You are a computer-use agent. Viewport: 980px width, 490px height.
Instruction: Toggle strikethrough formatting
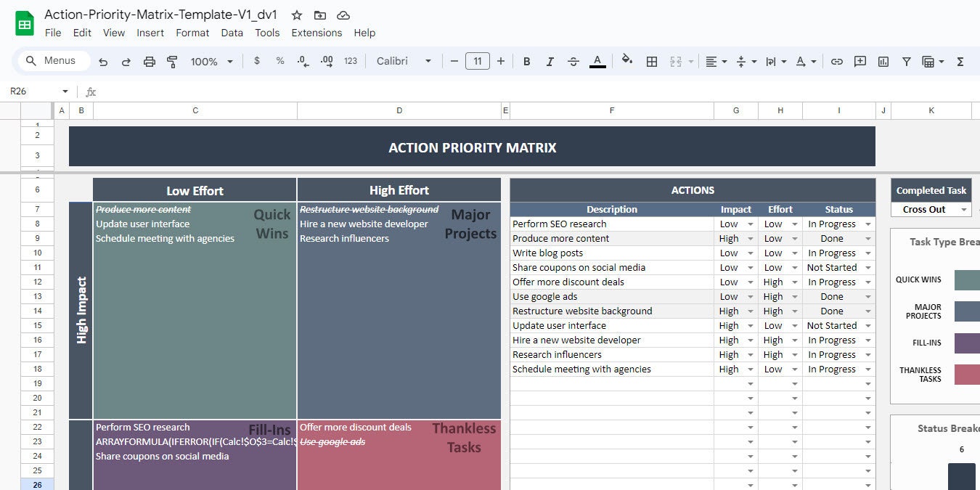tap(573, 61)
